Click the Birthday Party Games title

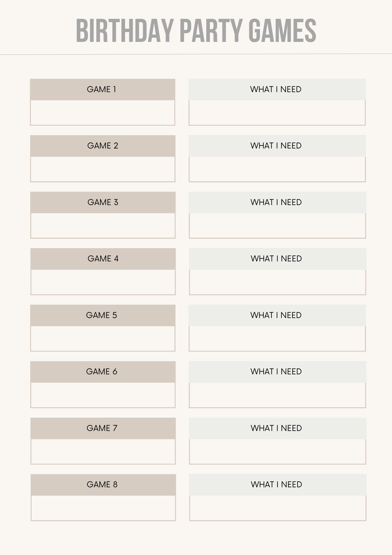(196, 31)
